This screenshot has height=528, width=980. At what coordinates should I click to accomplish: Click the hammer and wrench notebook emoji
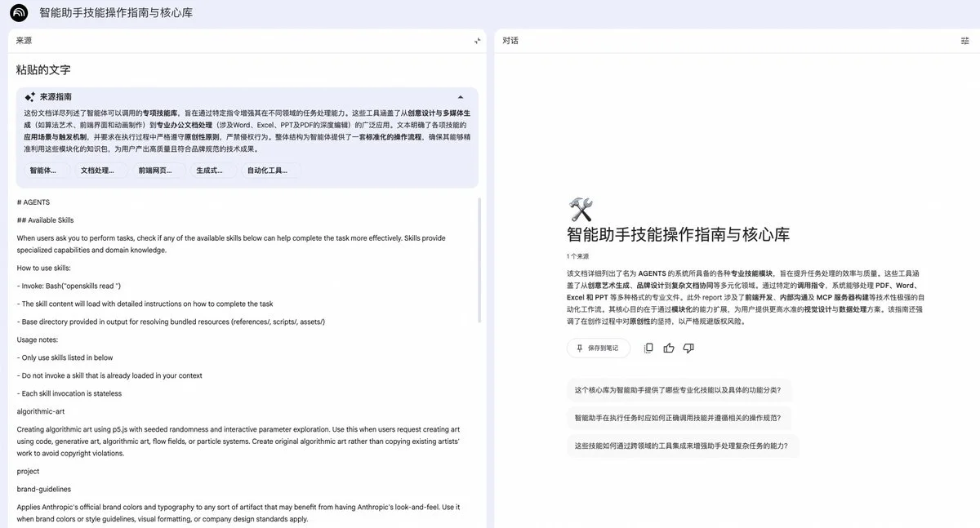[x=581, y=210]
